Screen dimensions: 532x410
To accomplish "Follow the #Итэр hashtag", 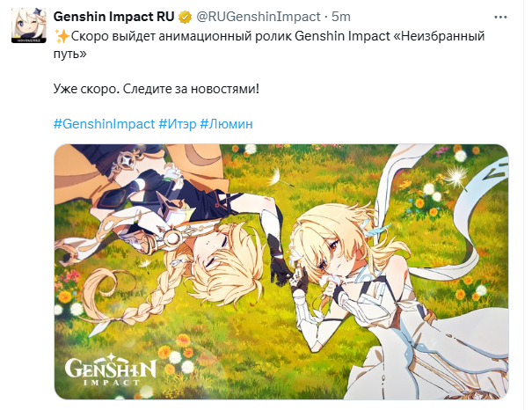I will (x=178, y=124).
